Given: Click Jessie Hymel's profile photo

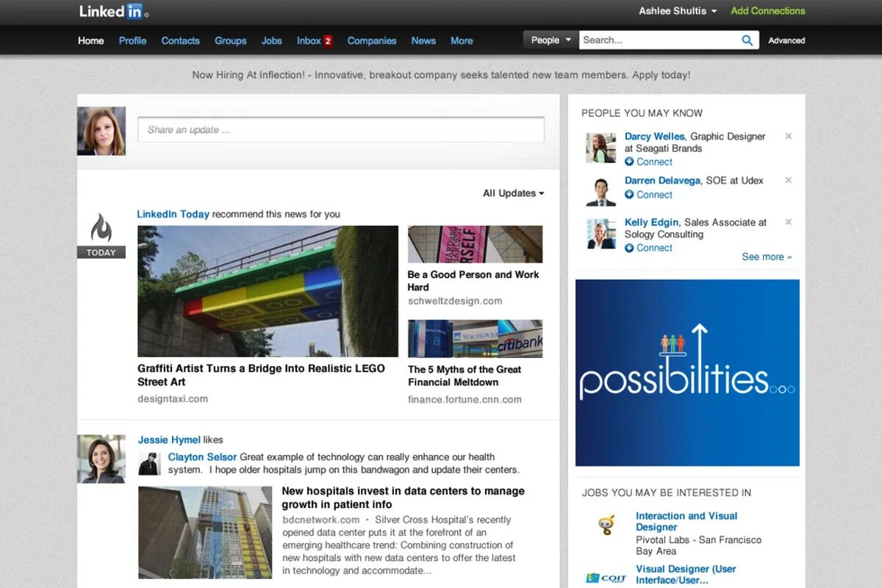Looking at the screenshot, I should point(101,459).
